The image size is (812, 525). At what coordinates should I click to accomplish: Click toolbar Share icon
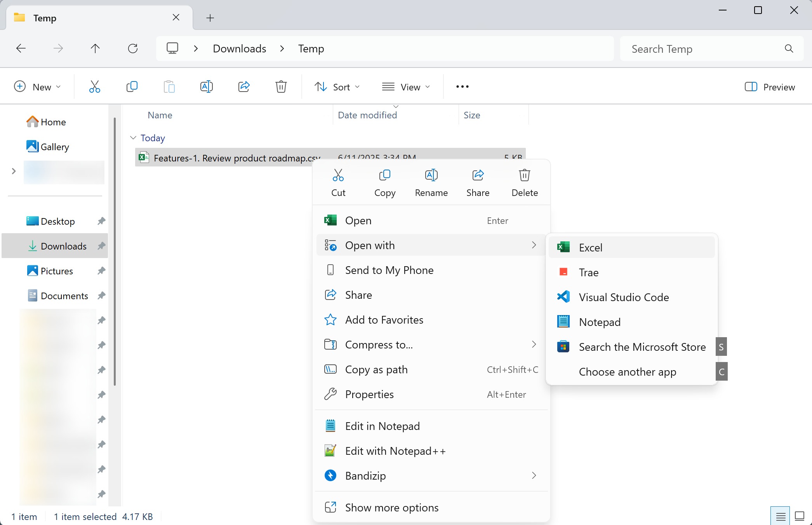pyautogui.click(x=244, y=87)
